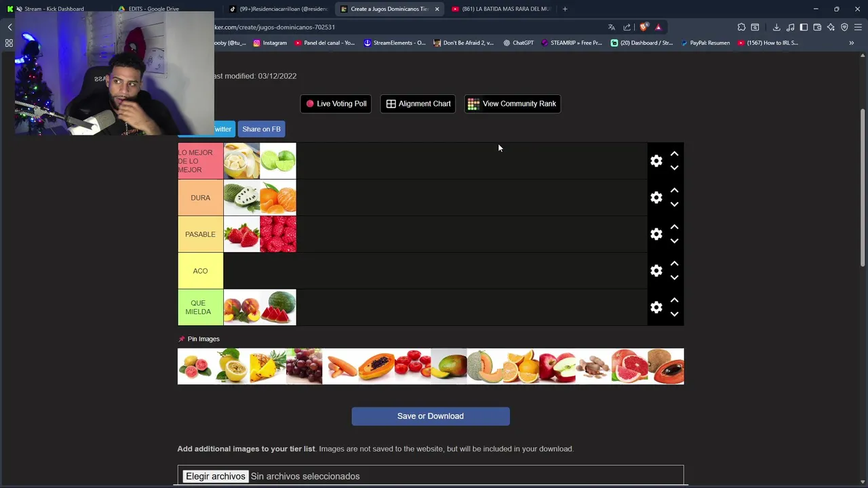Switch to LA BATIDA MAS RARA YouTube tab
868x488 pixels.
(502, 9)
